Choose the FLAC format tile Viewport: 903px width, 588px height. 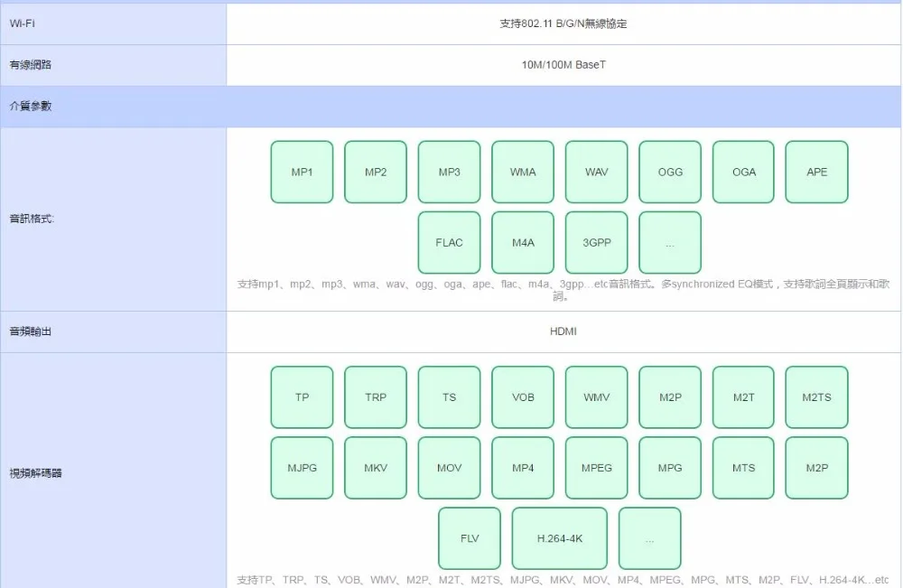[x=449, y=242]
